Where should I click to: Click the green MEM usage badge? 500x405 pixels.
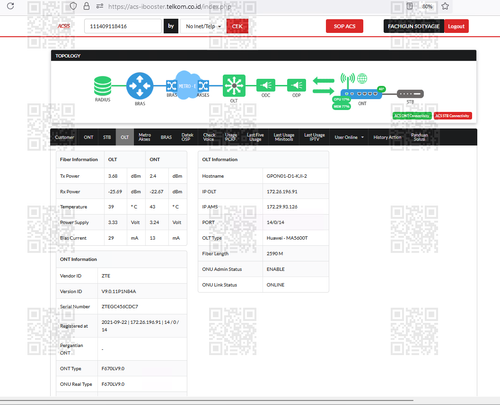[341, 107]
